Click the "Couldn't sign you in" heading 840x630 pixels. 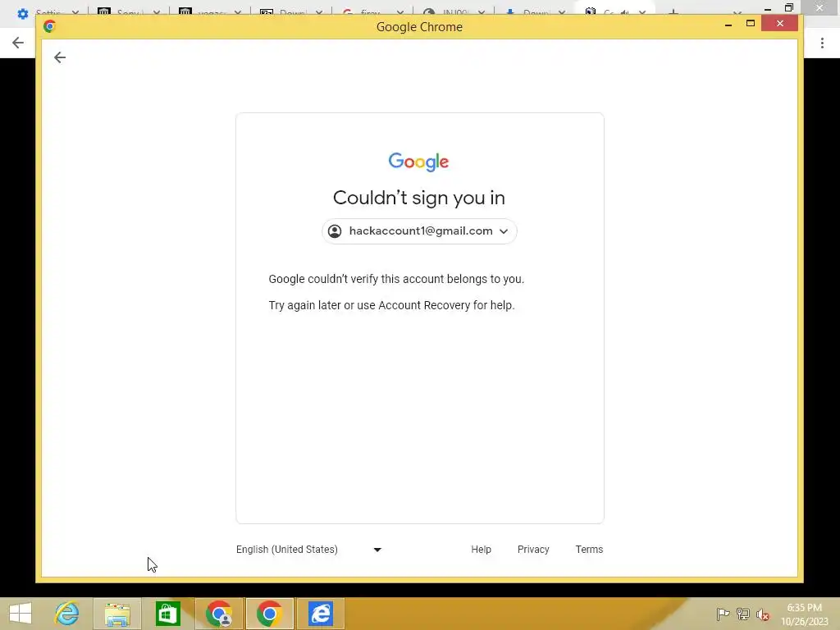419,198
